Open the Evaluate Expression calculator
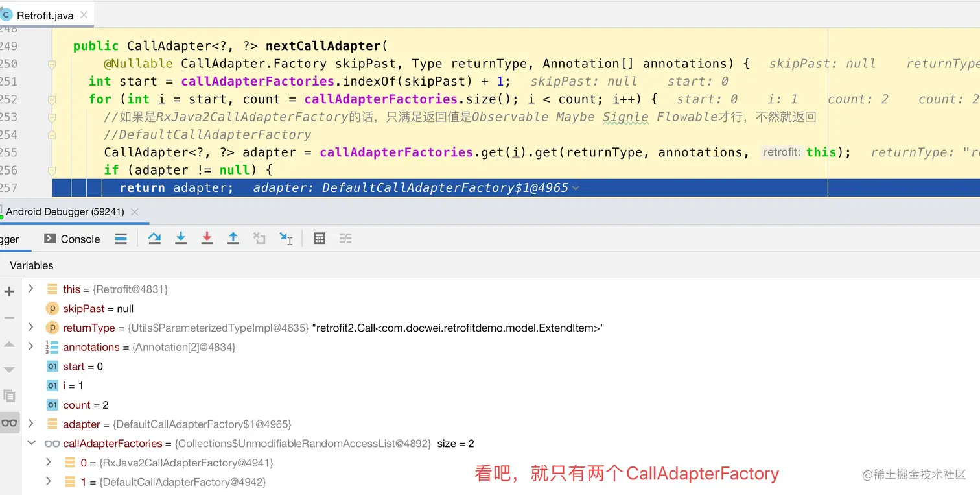Screen dimensions: 980x495 (319, 239)
